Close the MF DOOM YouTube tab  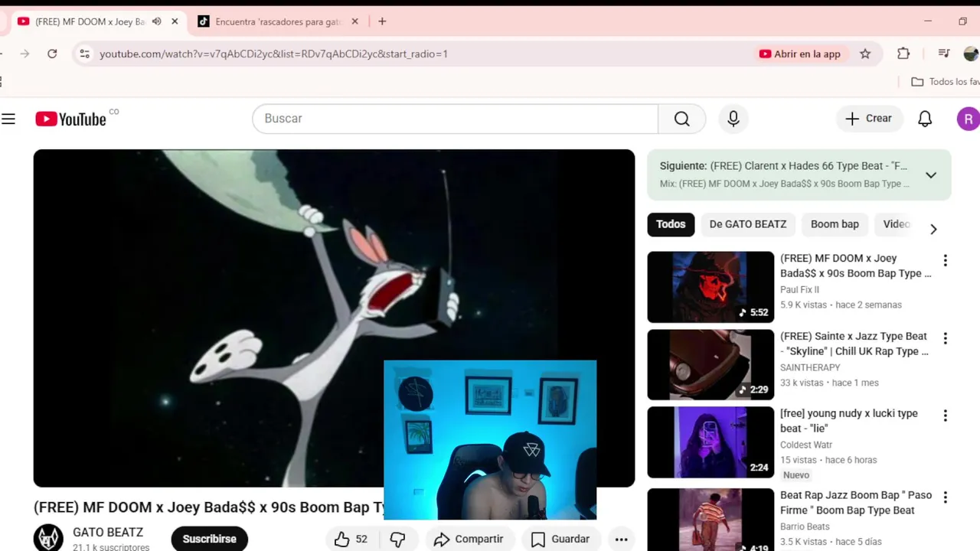175,21
